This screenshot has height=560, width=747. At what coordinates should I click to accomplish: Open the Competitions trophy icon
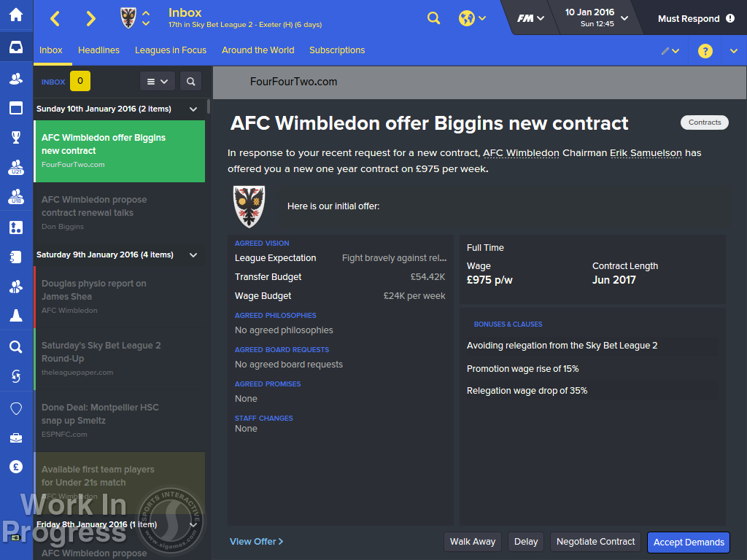pyautogui.click(x=16, y=137)
